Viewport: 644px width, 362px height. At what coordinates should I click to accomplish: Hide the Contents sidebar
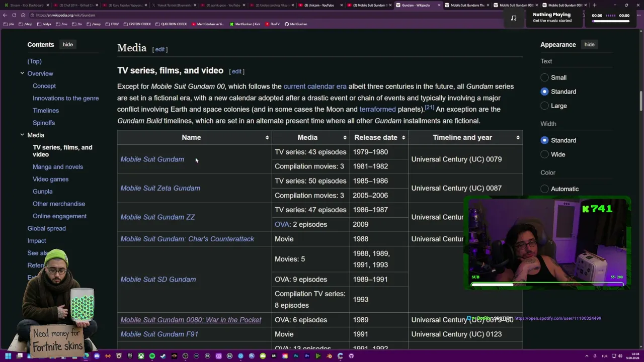pyautogui.click(x=67, y=44)
